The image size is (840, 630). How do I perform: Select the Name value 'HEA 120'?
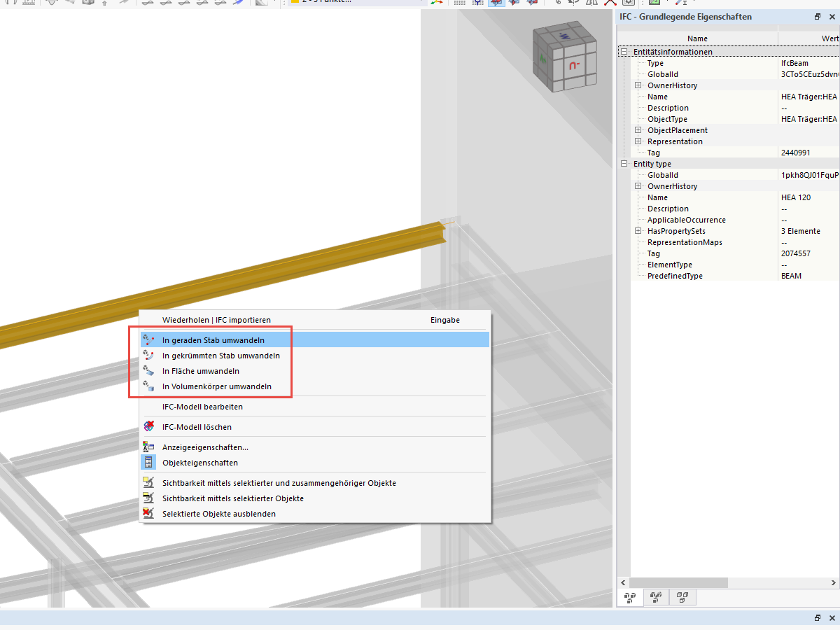click(796, 197)
